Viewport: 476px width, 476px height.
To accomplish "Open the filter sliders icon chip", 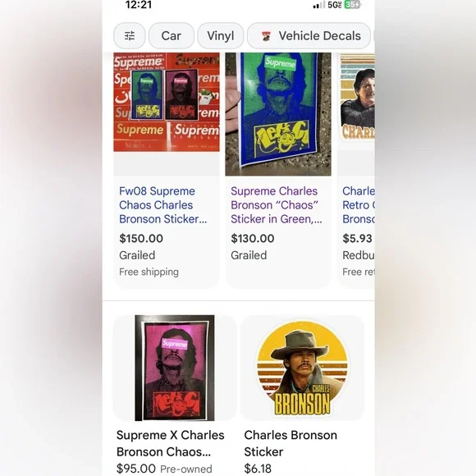I will (x=130, y=36).
